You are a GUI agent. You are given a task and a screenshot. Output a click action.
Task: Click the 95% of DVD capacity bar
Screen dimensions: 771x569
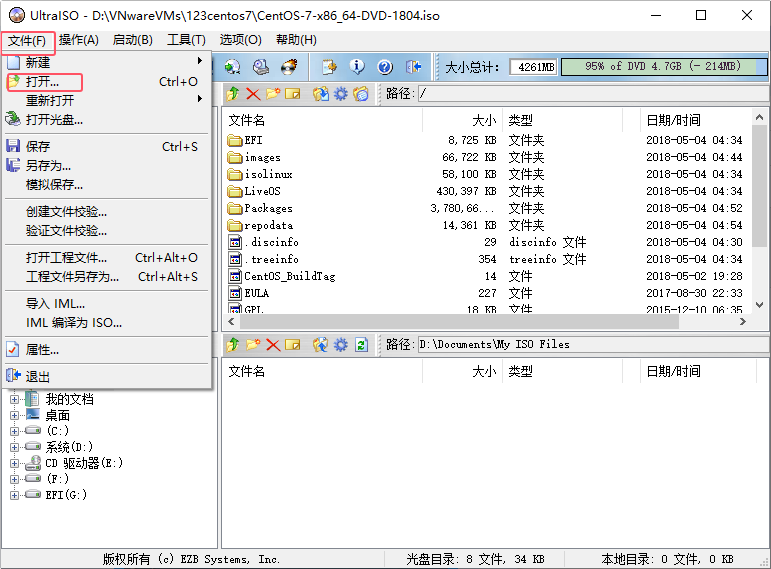pos(663,66)
